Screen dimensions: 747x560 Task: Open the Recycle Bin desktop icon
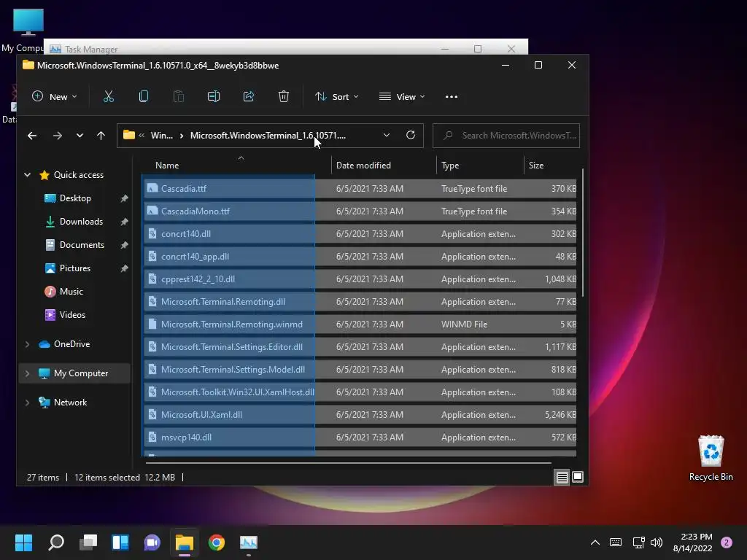(x=711, y=458)
